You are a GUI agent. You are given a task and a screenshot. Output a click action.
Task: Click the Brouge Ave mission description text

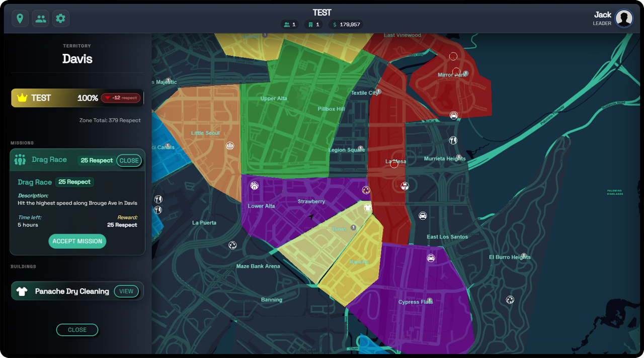tap(77, 203)
